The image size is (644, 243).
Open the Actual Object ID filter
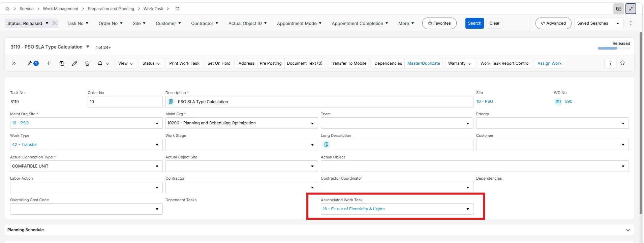pyautogui.click(x=248, y=23)
